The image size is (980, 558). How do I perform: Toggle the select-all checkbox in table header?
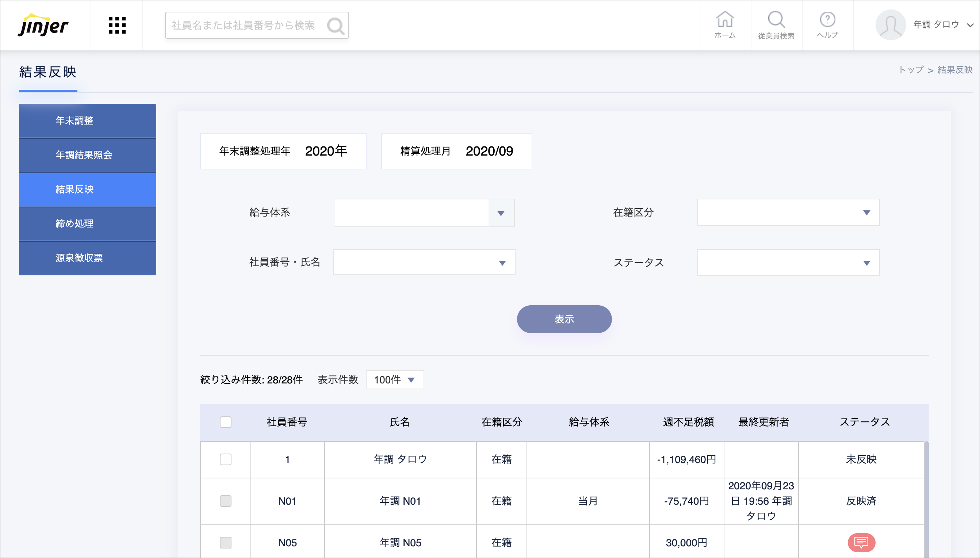(x=226, y=422)
